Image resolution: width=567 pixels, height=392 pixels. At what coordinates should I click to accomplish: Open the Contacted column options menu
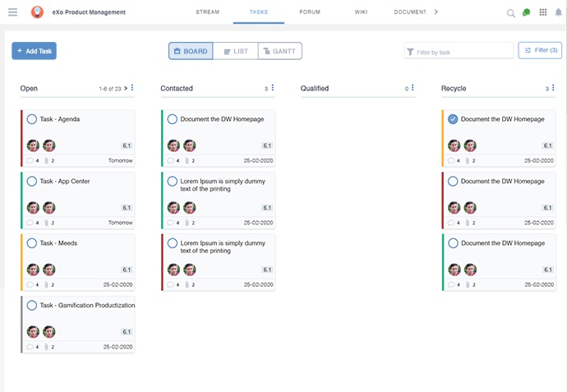[273, 88]
